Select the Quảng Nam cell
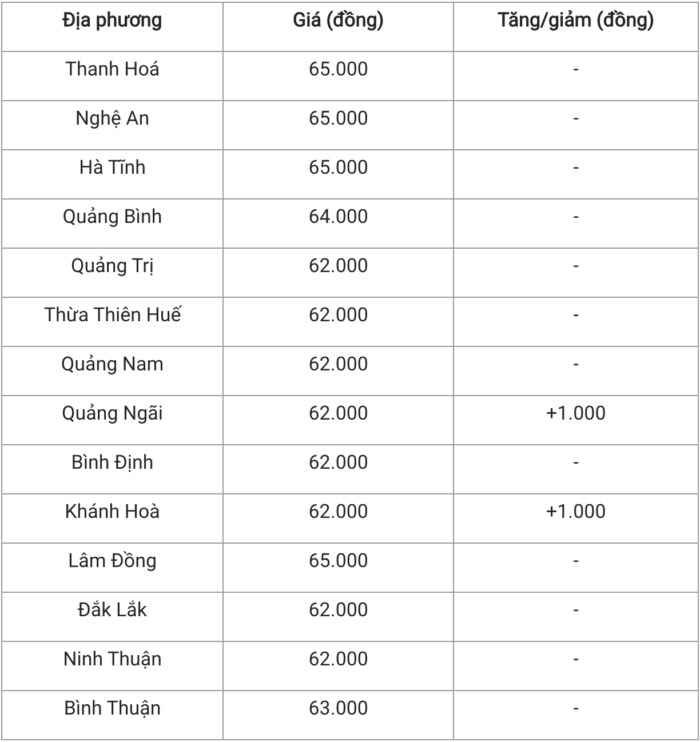The height and width of the screenshot is (742, 700). tap(113, 364)
